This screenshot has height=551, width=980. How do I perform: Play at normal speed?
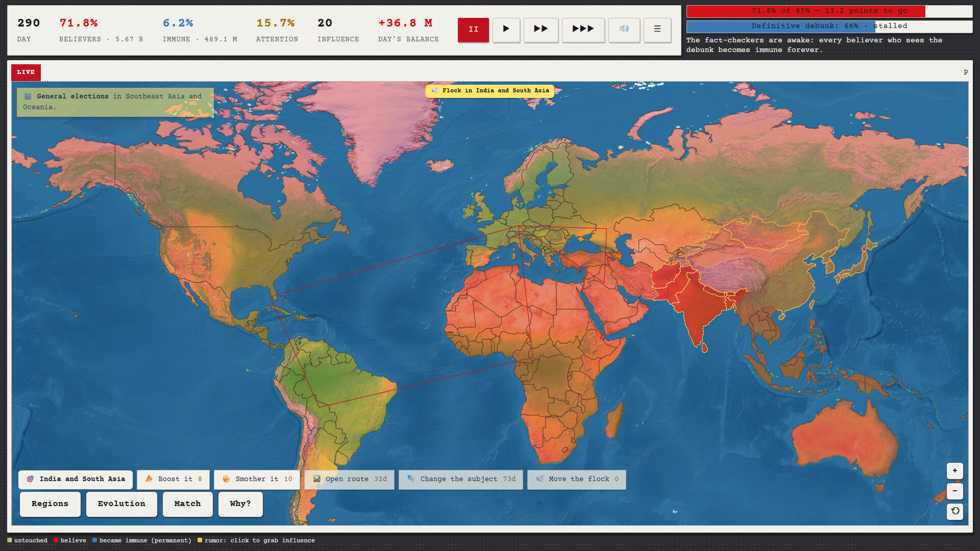(506, 30)
